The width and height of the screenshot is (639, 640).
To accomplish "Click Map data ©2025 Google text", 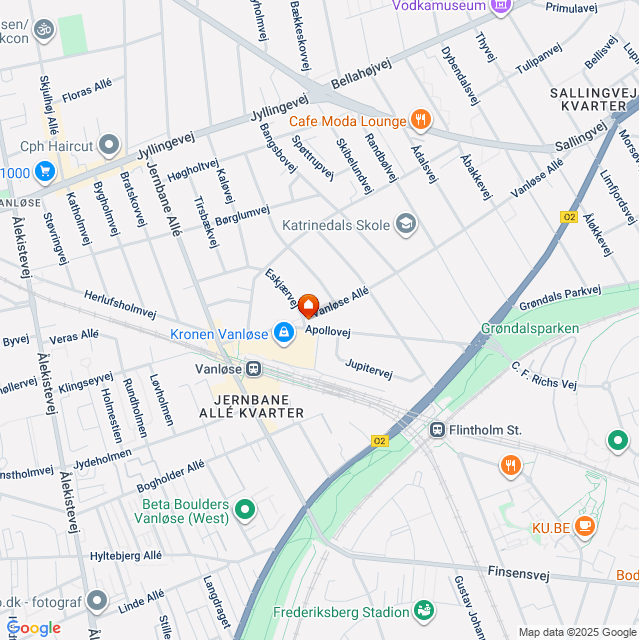I will tap(578, 633).
